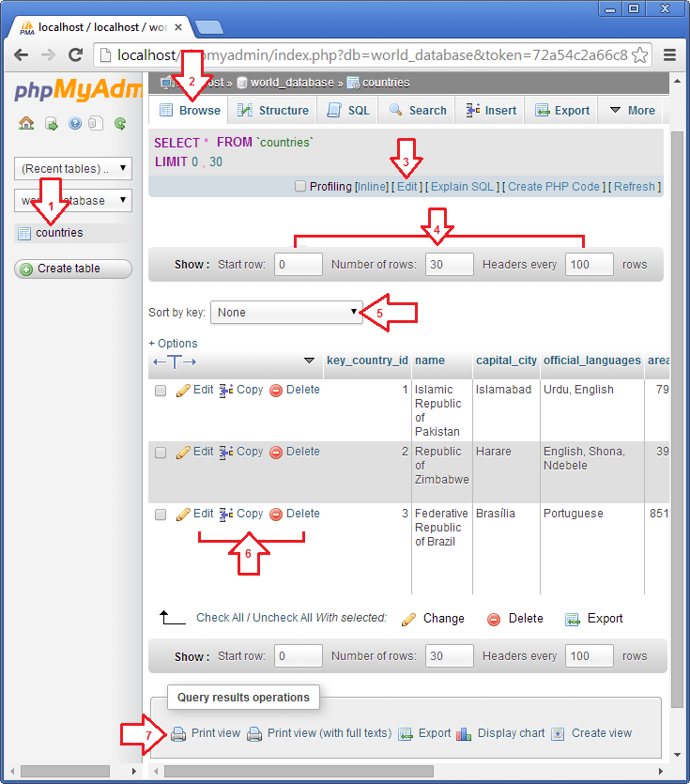Enable the Profiling checkbox
690x784 pixels.
coord(300,187)
